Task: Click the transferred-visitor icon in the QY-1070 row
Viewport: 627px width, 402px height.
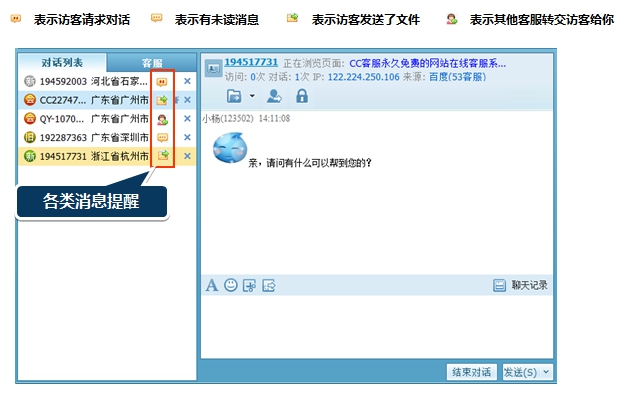Action: pyautogui.click(x=162, y=119)
